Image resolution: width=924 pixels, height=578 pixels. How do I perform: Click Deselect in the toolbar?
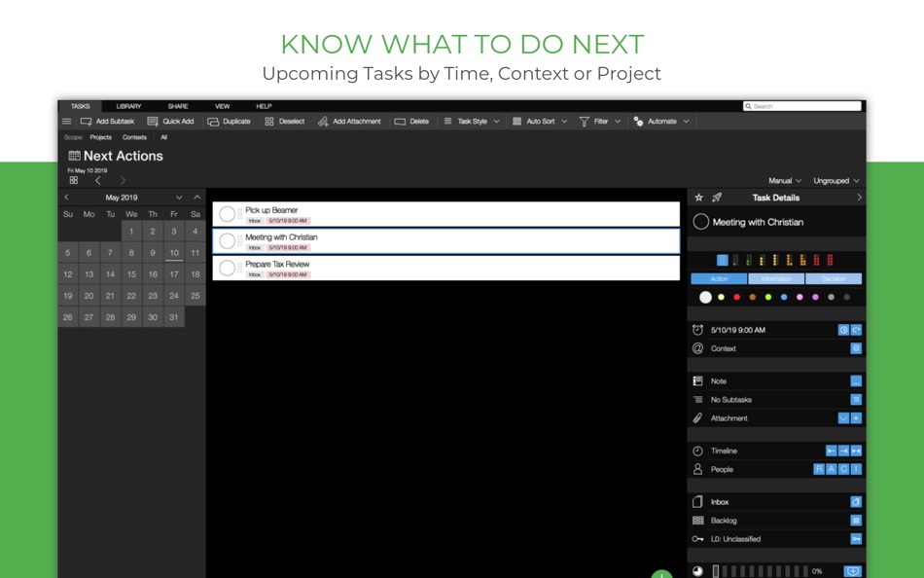[x=285, y=122]
